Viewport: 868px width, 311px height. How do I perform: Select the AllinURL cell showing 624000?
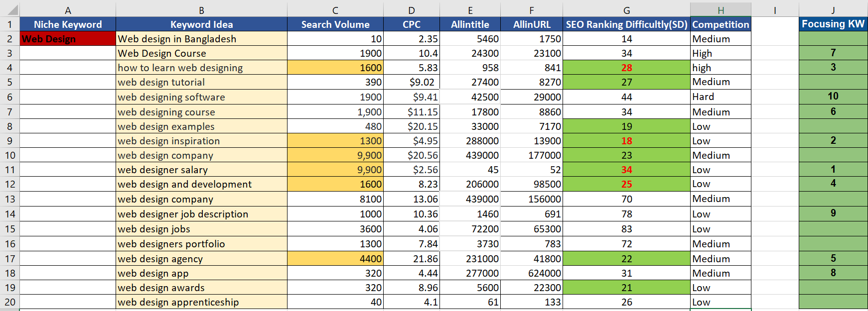coord(532,273)
